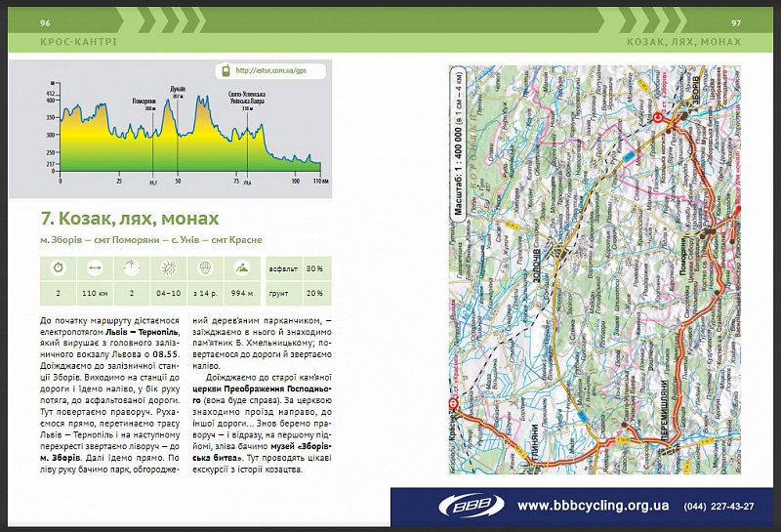Click the 'асфальт' table cell

click(283, 268)
